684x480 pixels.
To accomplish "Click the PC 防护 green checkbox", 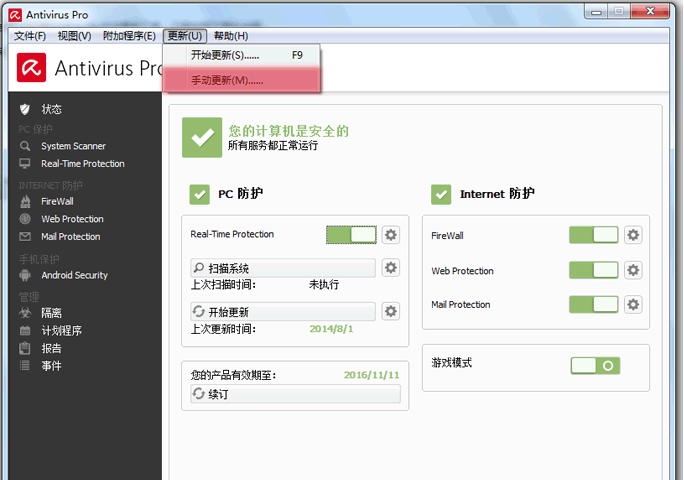I will pyautogui.click(x=199, y=195).
